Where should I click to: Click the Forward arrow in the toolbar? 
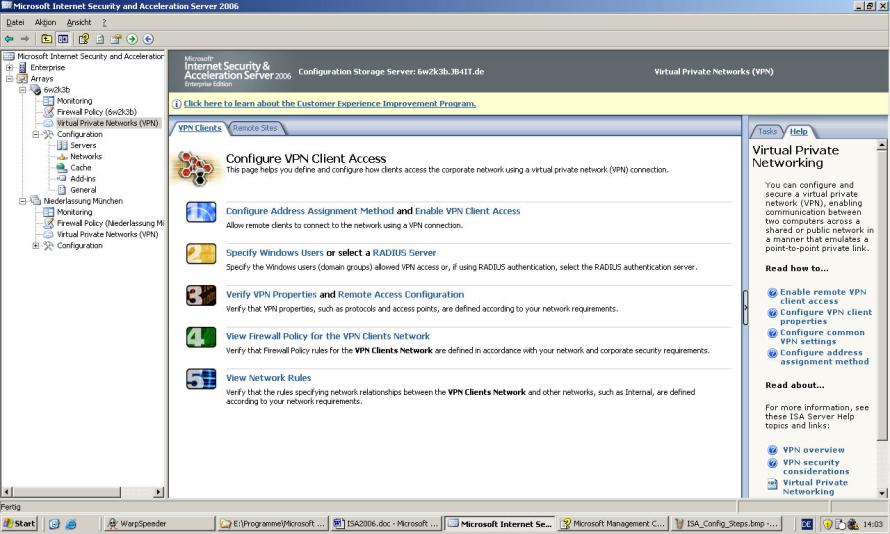click(x=24, y=39)
